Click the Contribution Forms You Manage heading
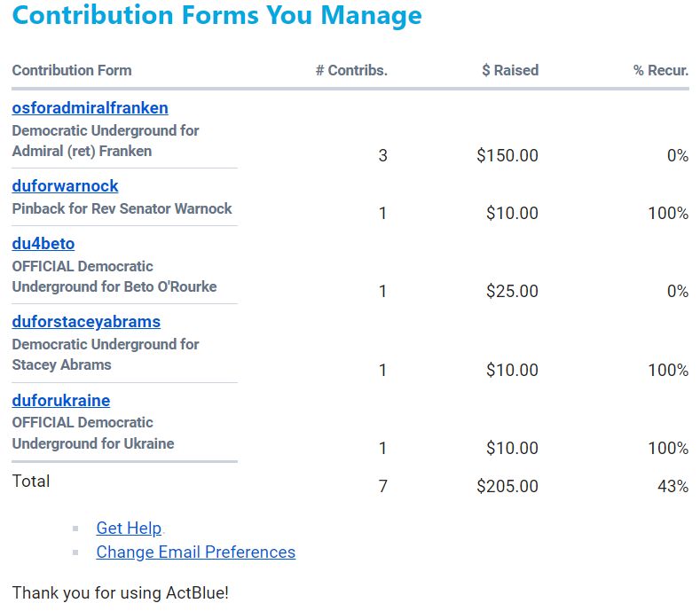The image size is (700, 611). click(x=216, y=16)
